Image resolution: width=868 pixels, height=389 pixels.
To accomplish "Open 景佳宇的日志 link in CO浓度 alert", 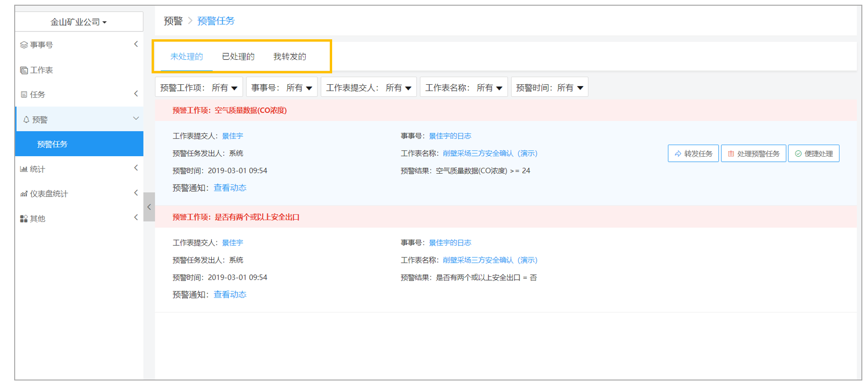I will (450, 136).
